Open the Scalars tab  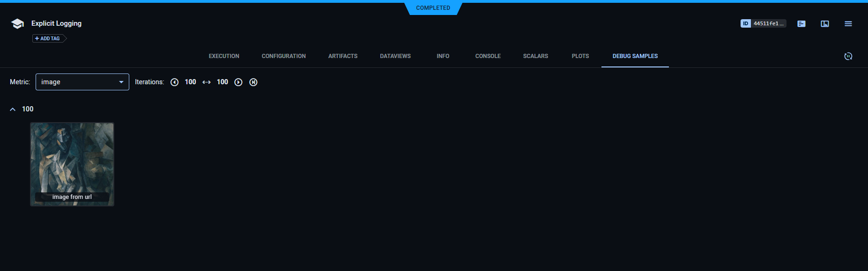(535, 56)
